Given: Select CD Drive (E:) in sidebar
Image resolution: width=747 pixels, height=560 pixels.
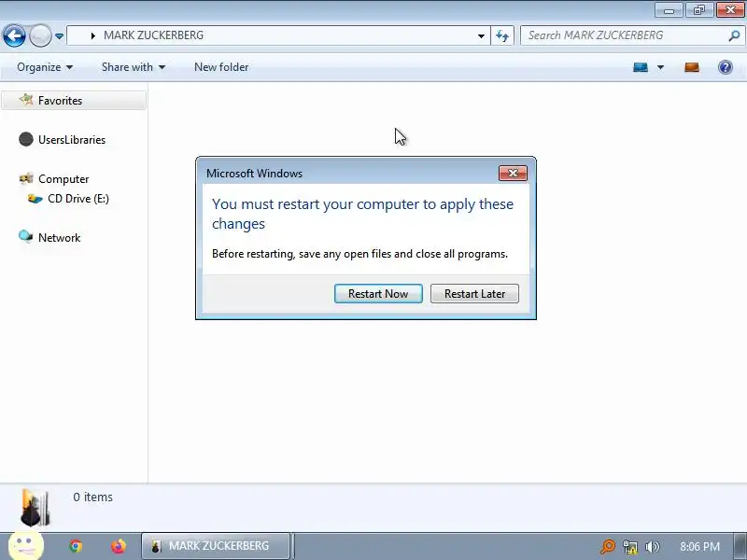Looking at the screenshot, I should pos(78,199).
